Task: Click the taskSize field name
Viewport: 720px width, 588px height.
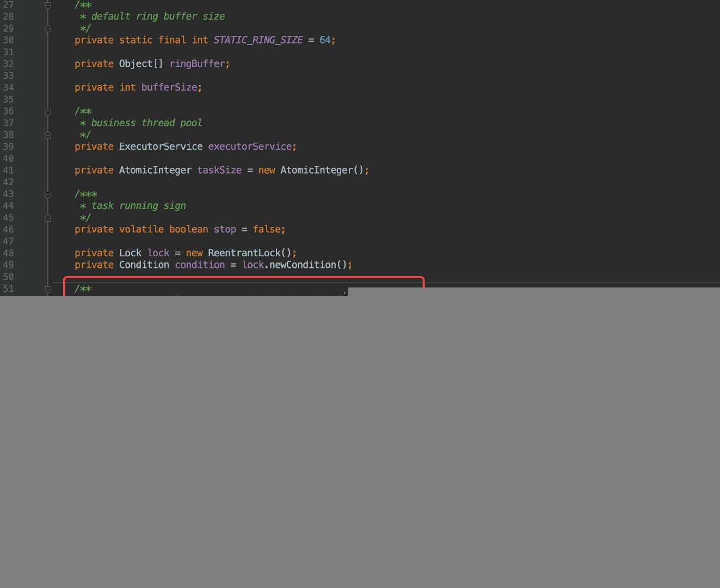Action: pyautogui.click(x=219, y=170)
